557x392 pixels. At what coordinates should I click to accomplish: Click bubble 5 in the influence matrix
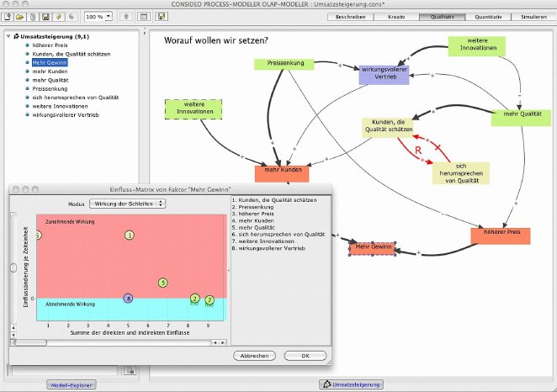pos(162,283)
